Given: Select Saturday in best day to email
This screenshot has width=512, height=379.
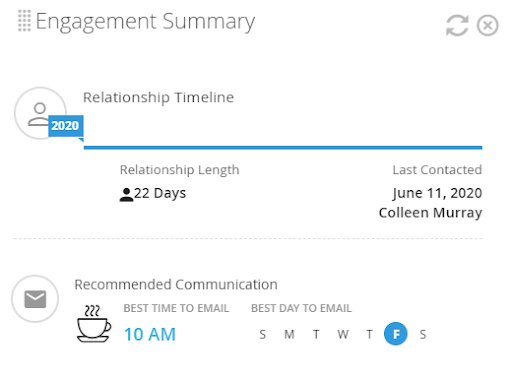Looking at the screenshot, I should pyautogui.click(x=423, y=334).
